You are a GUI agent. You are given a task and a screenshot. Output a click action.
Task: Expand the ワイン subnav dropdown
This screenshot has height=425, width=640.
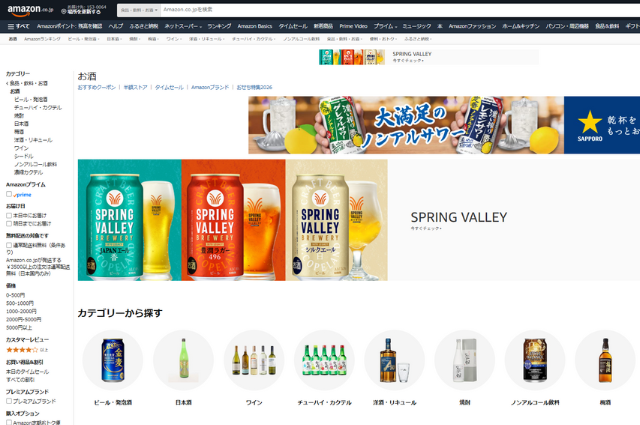(x=173, y=39)
